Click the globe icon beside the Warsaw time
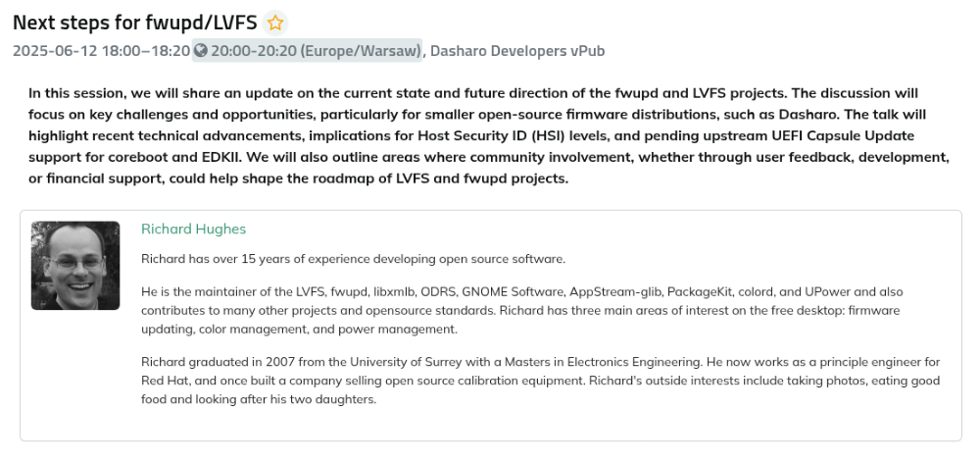The height and width of the screenshot is (462, 980). [201, 51]
